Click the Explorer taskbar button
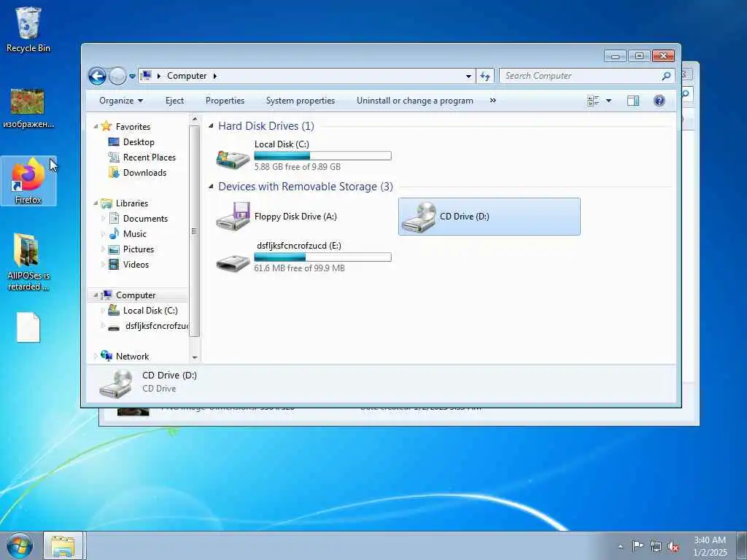The height and width of the screenshot is (560, 747). click(63, 545)
